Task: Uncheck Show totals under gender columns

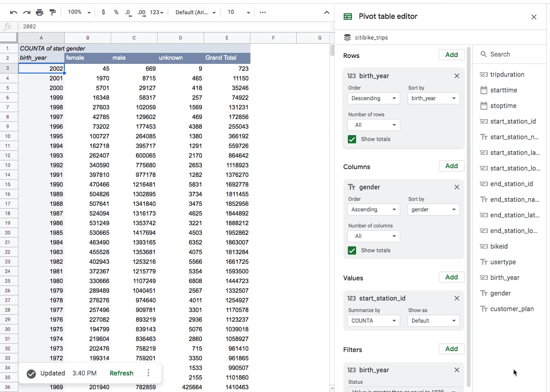Action: click(352, 250)
